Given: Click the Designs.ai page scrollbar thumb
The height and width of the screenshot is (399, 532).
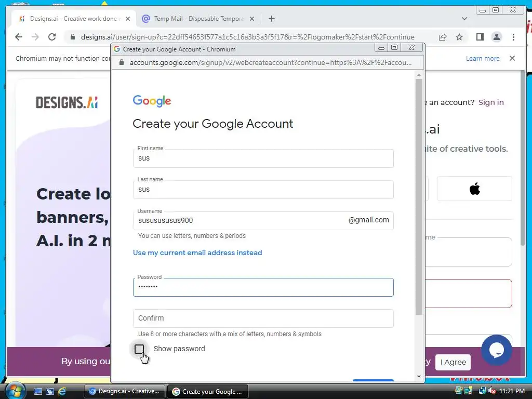Looking at the screenshot, I should click(x=523, y=158).
